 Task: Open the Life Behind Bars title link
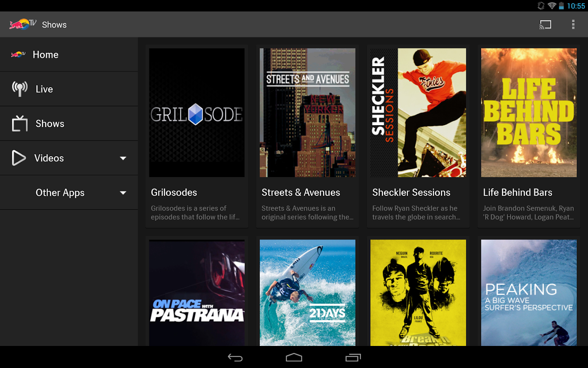click(517, 193)
